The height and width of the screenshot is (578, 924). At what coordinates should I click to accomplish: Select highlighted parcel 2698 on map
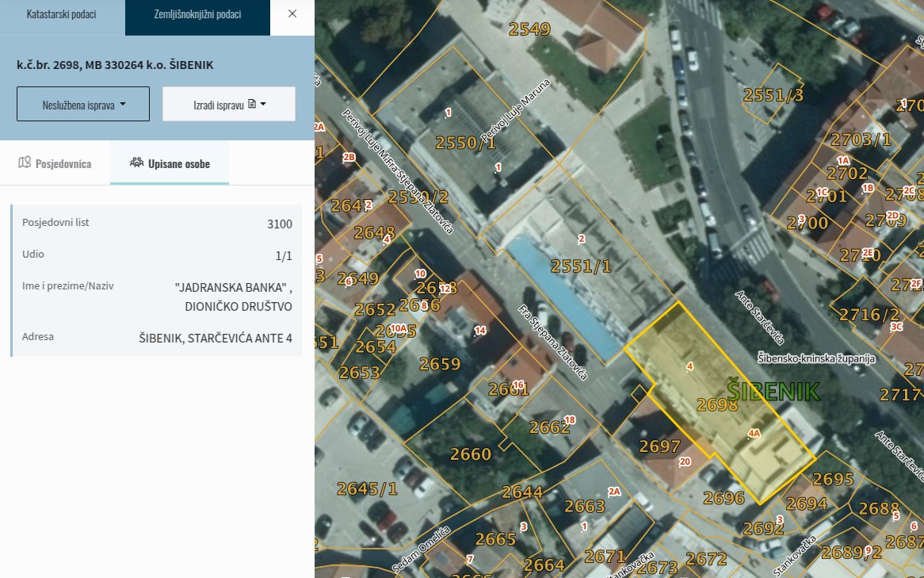click(716, 405)
